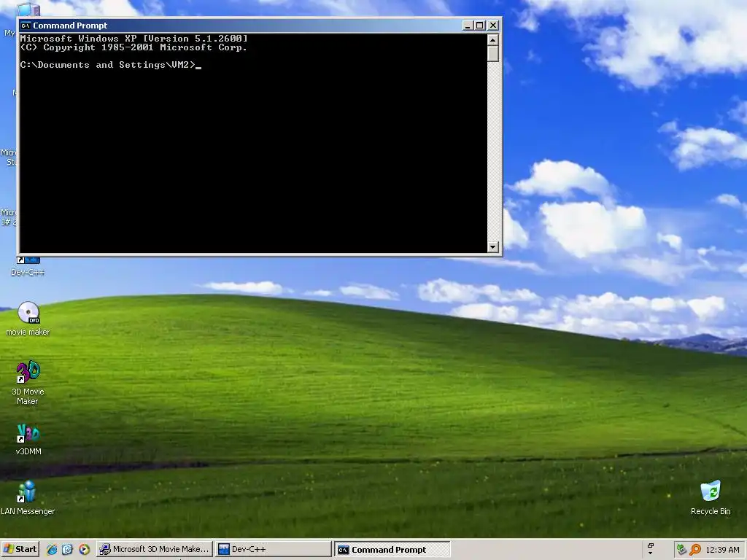This screenshot has width=747, height=560.
Task: Click the Command Prompt scrollbar thumb
Action: point(493,53)
